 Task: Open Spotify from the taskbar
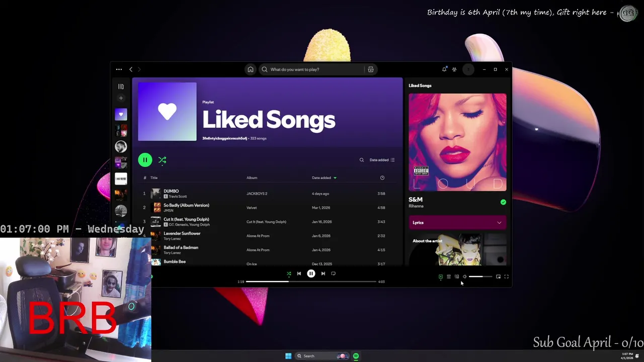(356, 356)
